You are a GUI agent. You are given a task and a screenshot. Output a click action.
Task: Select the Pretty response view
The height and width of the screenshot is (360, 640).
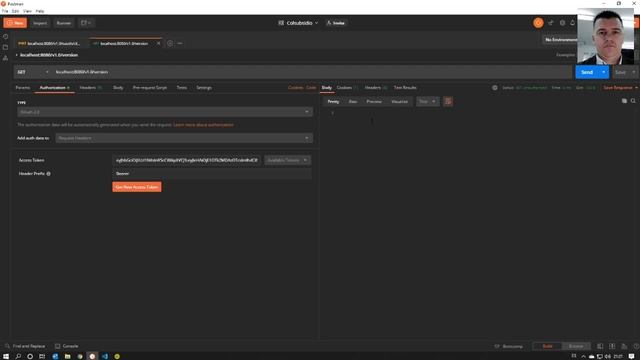click(x=333, y=101)
